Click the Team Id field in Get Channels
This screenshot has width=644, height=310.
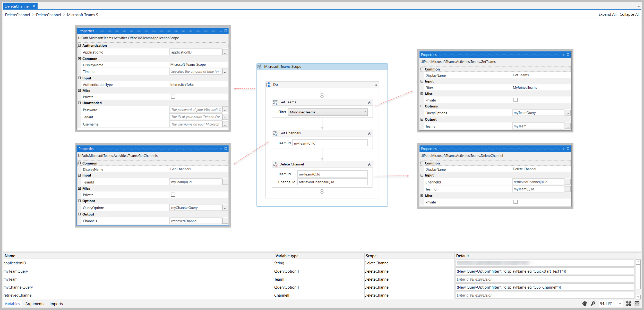pyautogui.click(x=330, y=143)
